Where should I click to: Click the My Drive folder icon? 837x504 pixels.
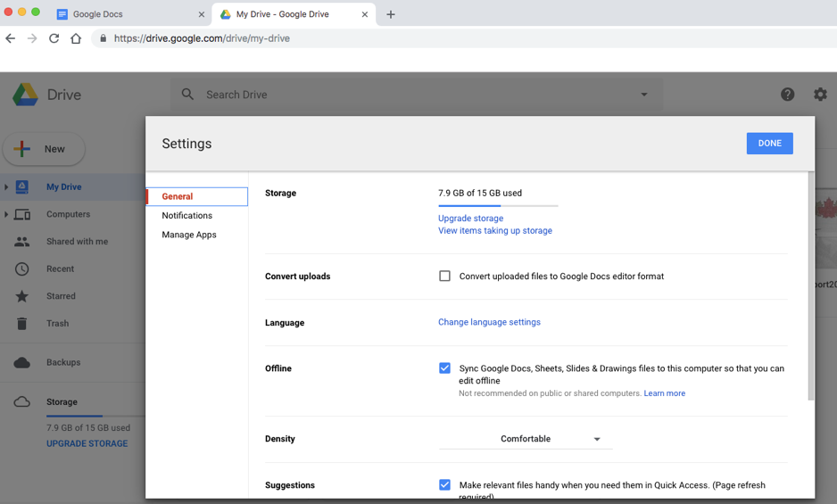coord(22,186)
